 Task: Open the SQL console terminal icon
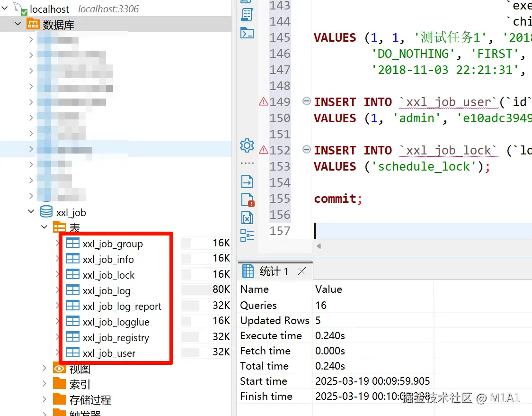247,33
